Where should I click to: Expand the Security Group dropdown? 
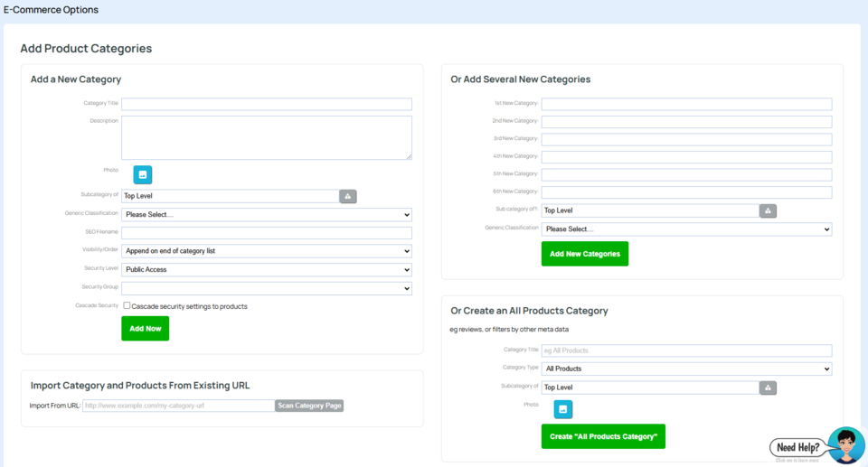pyautogui.click(x=267, y=288)
